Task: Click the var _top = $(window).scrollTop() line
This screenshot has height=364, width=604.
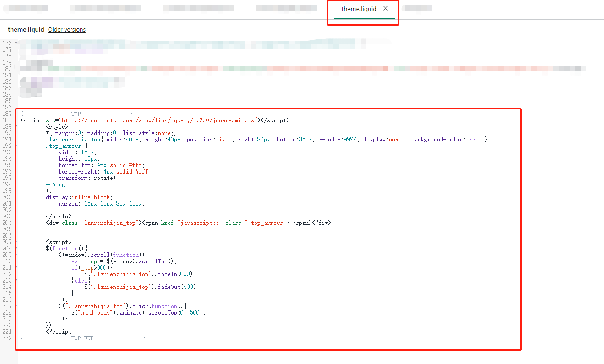Action: click(x=124, y=261)
